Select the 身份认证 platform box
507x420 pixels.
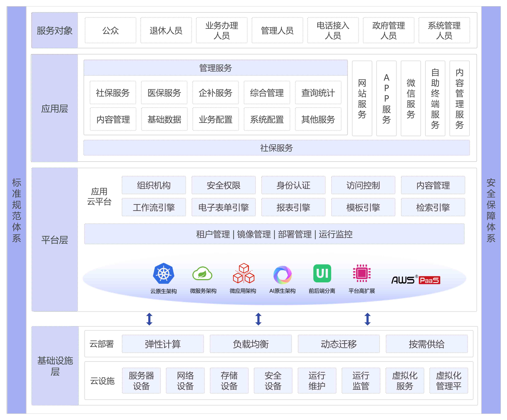pyautogui.click(x=293, y=185)
